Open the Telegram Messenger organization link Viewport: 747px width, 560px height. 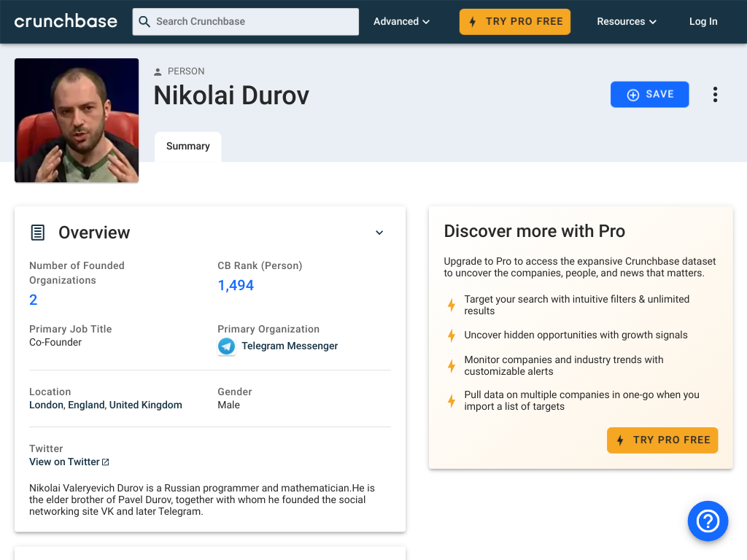point(290,346)
